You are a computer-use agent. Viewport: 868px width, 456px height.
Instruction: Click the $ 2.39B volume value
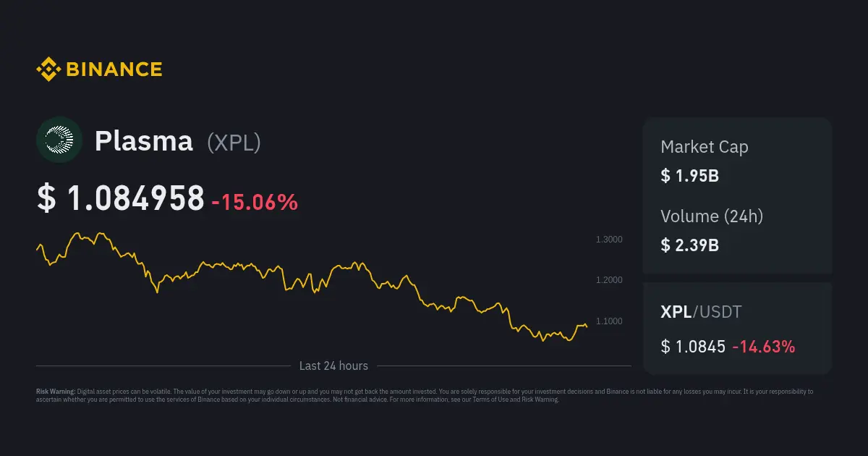pos(689,245)
